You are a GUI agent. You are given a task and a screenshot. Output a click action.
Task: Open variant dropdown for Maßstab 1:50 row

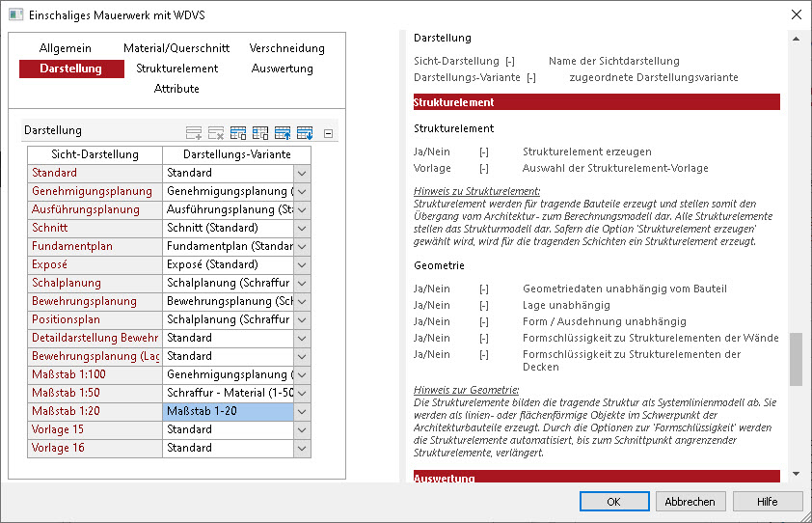click(x=303, y=393)
